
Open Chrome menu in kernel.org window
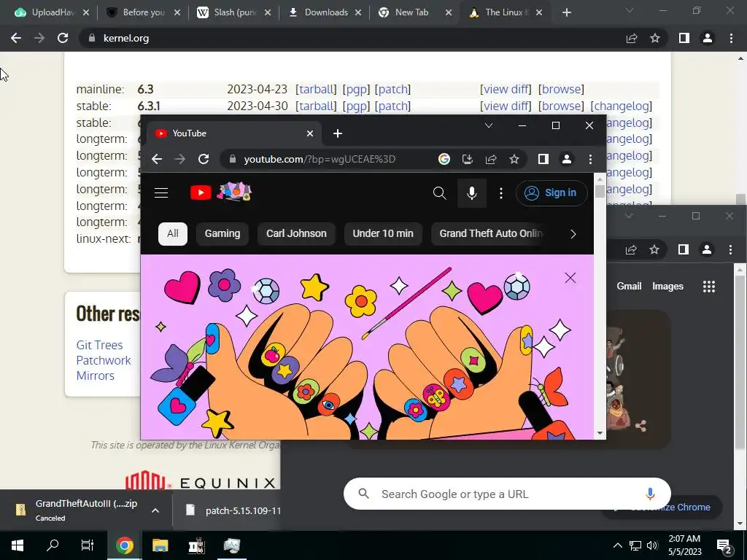pyautogui.click(x=731, y=38)
